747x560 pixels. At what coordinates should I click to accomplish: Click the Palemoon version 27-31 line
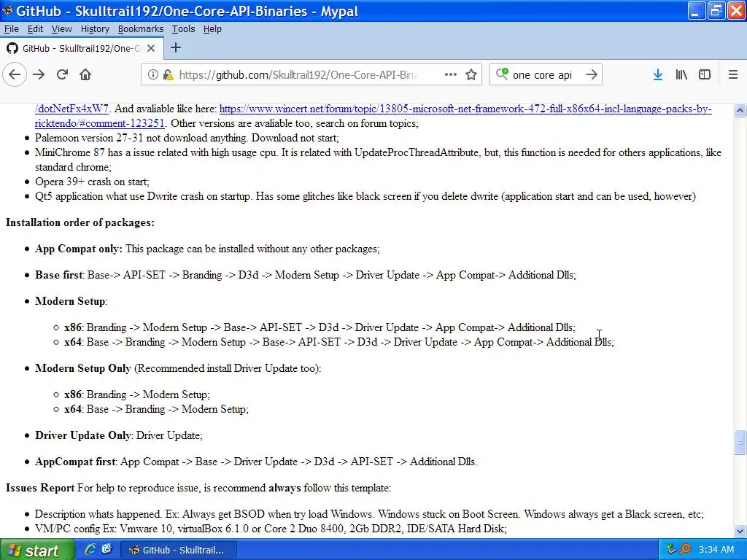[x=187, y=138]
